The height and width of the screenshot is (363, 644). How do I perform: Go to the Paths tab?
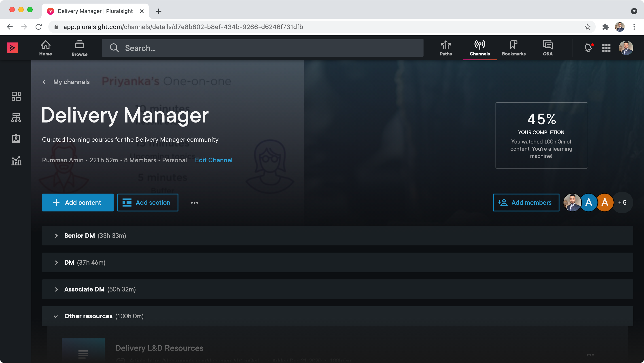click(x=446, y=48)
